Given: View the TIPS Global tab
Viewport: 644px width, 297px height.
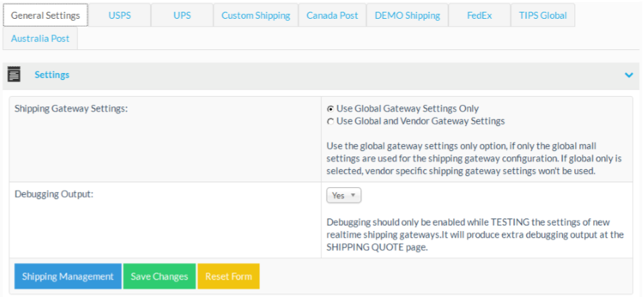Looking at the screenshot, I should tap(542, 15).
